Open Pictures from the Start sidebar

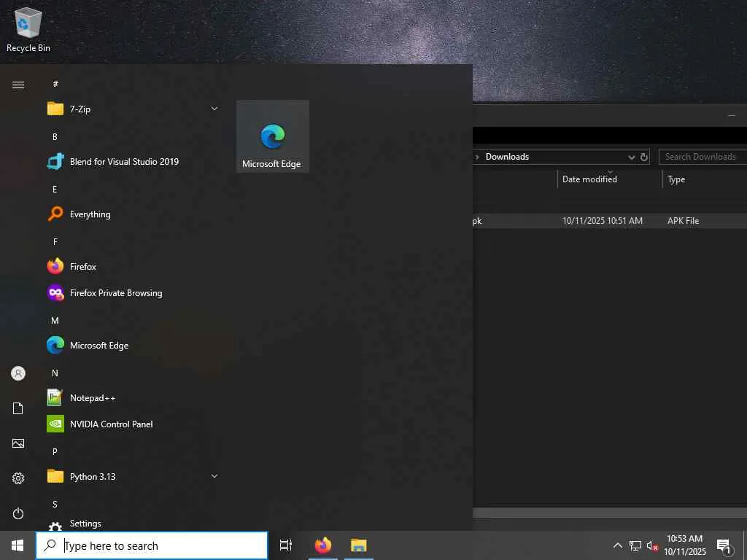tap(18, 443)
